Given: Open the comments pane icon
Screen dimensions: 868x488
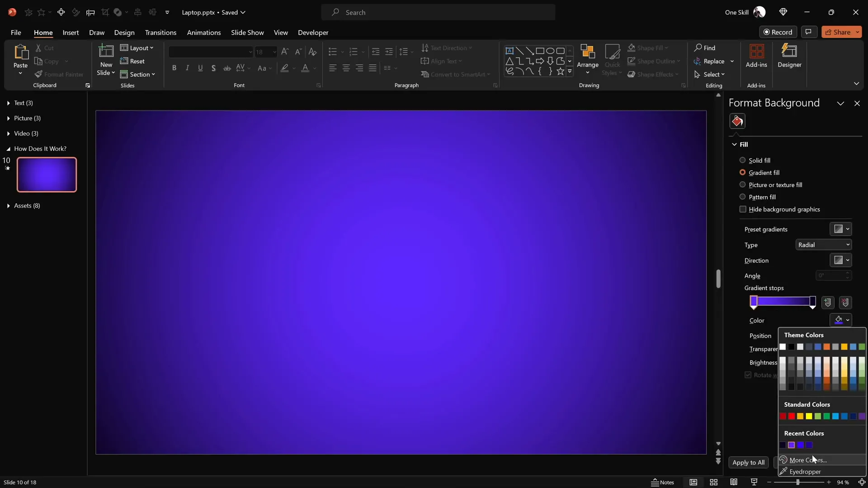Looking at the screenshot, I should click(x=808, y=32).
